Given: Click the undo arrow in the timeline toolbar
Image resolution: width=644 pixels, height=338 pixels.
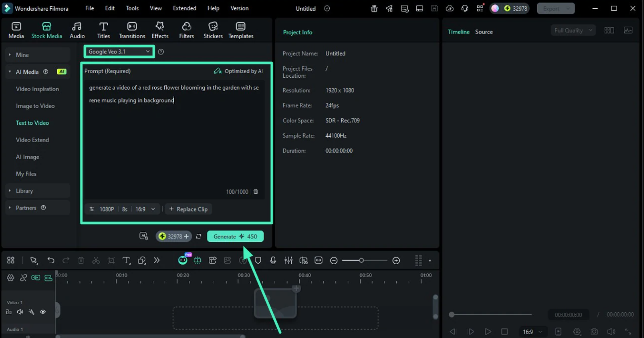Looking at the screenshot, I should [51, 260].
